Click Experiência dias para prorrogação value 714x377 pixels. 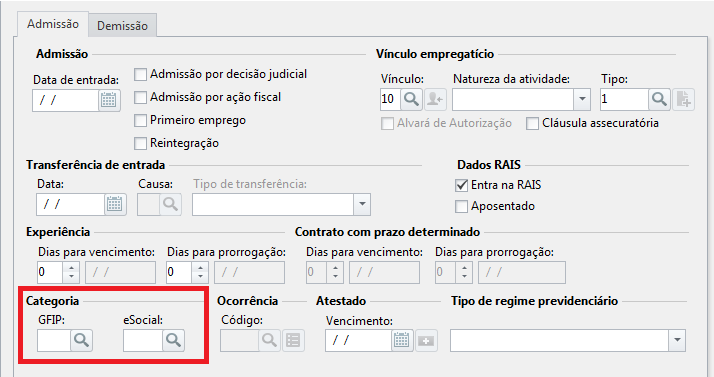(179, 272)
